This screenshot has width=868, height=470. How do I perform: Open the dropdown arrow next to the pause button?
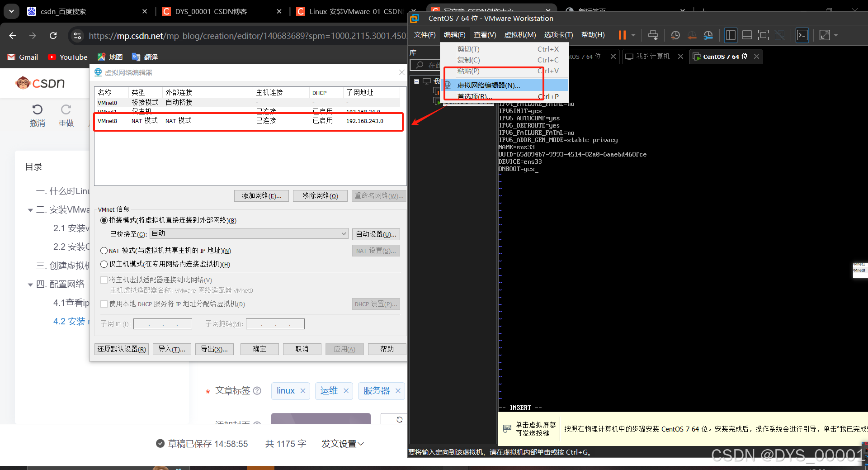(633, 35)
